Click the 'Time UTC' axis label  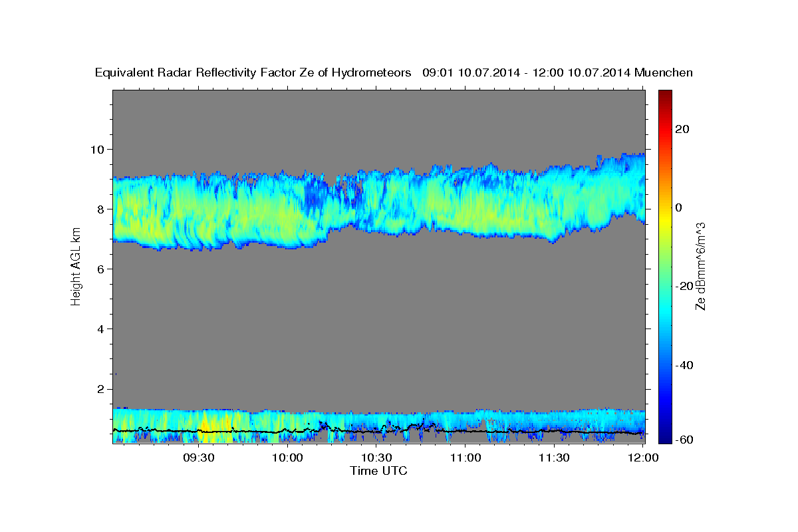click(378, 471)
